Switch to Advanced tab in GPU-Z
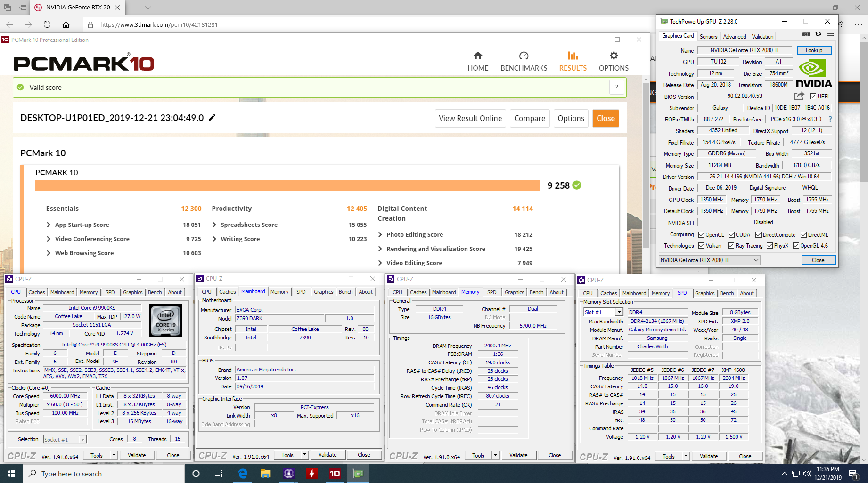The image size is (868, 483). [735, 36]
